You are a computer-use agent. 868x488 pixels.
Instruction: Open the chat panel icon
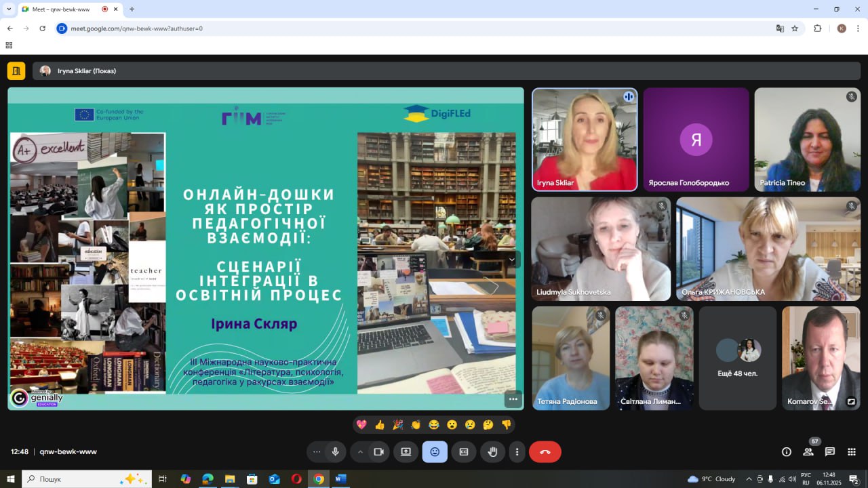pyautogui.click(x=829, y=452)
